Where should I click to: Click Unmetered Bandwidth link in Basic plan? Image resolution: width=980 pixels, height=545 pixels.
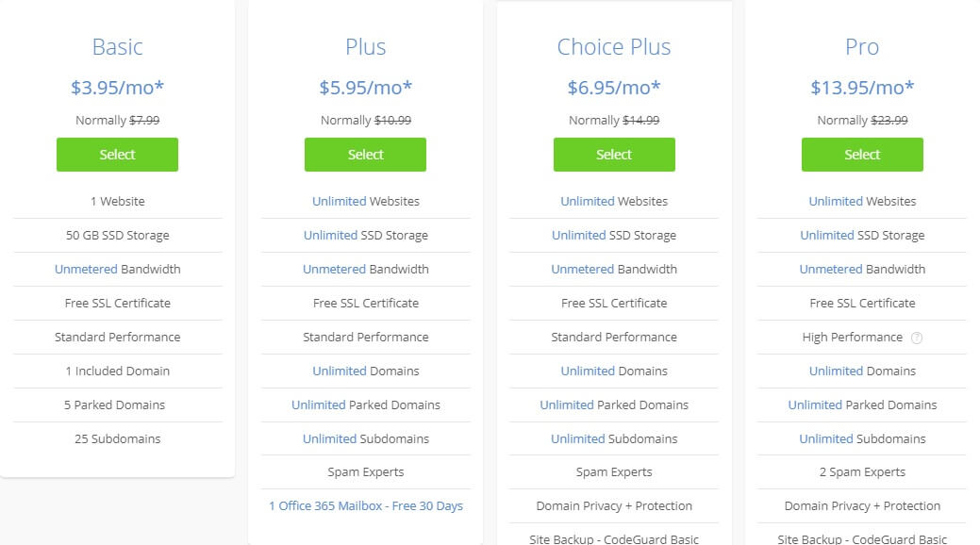[x=118, y=269]
